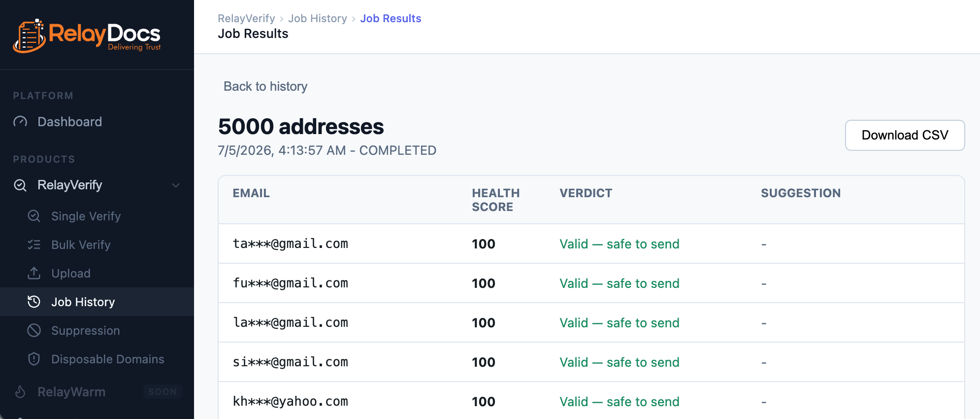Click the RelayVerify magnifier check icon

[x=20, y=185]
